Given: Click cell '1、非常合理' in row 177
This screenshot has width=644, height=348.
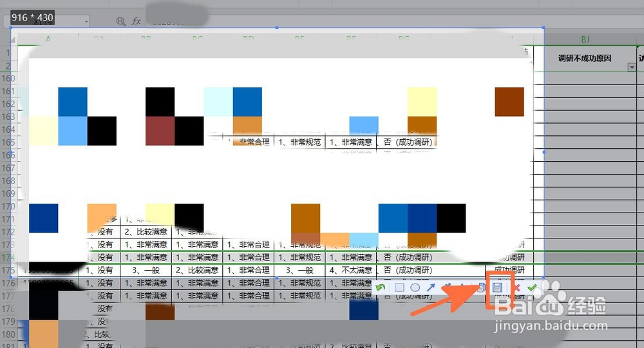Looking at the screenshot, I should (x=248, y=296).
